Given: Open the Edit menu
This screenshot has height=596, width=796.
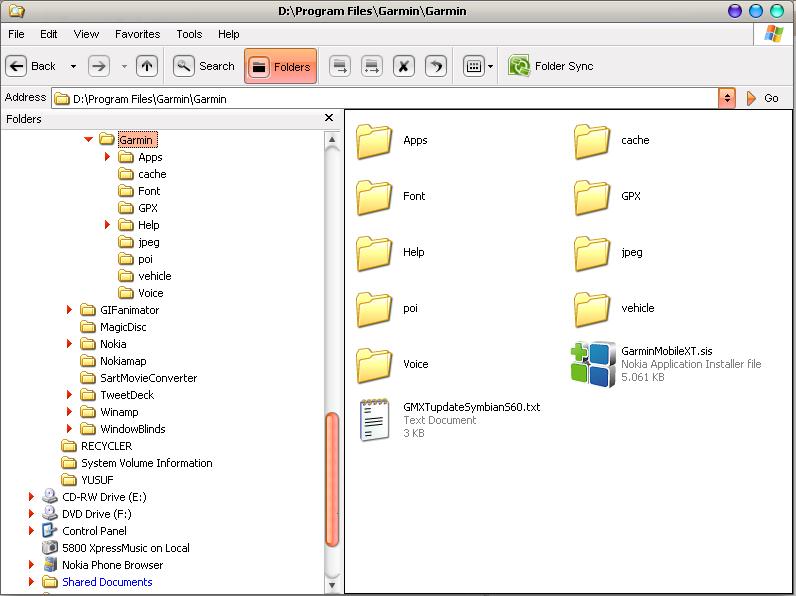Looking at the screenshot, I should pyautogui.click(x=49, y=34).
